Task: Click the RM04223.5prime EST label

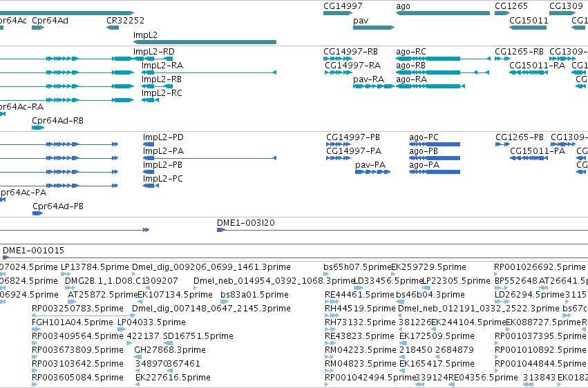Action: coord(361,350)
